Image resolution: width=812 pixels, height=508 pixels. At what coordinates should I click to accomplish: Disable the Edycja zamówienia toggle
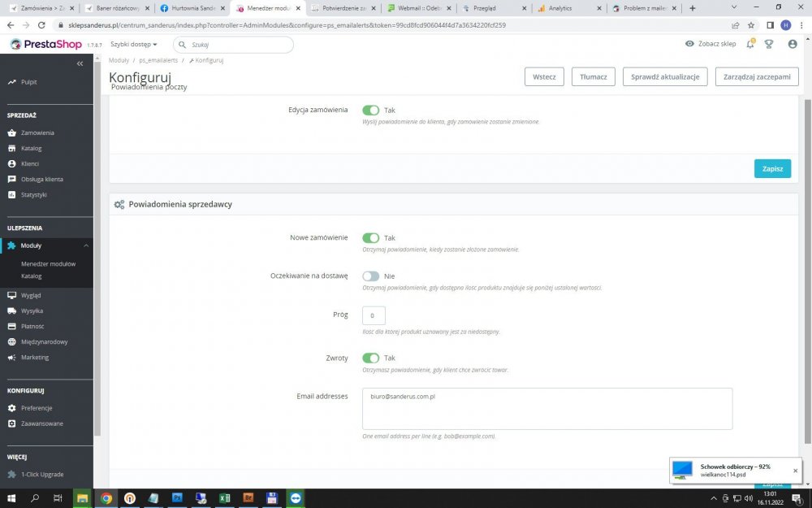(371, 110)
